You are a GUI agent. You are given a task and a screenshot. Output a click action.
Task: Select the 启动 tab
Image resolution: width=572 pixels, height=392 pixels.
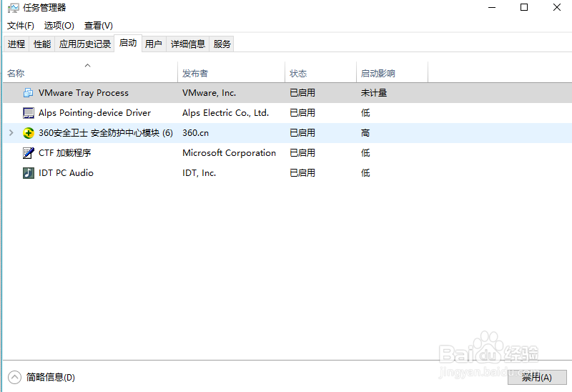128,43
